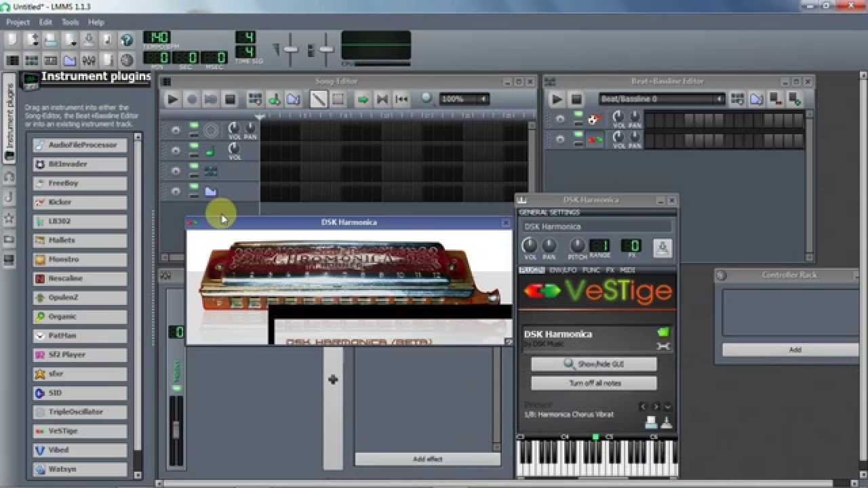Show the FX Mixer toolbar icon
This screenshot has height=488, width=868.
click(88, 60)
